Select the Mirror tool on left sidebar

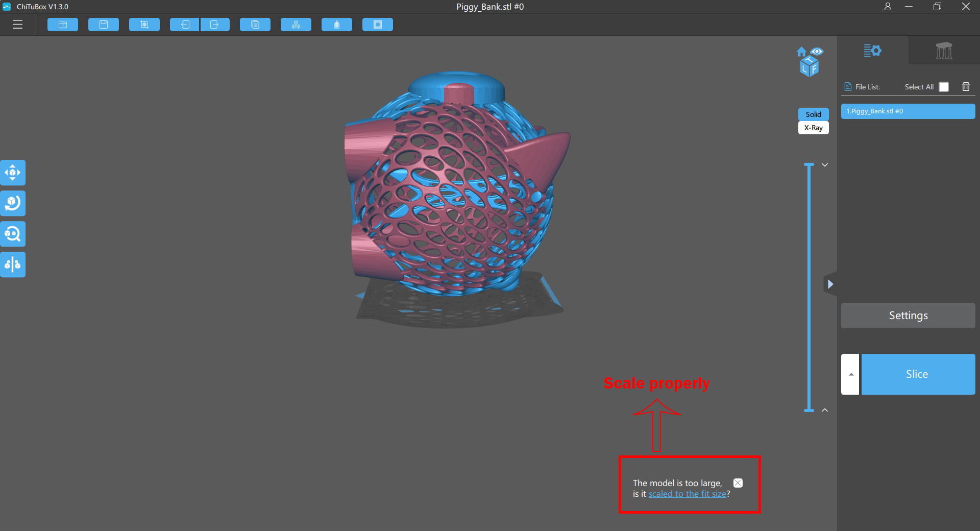[13, 264]
